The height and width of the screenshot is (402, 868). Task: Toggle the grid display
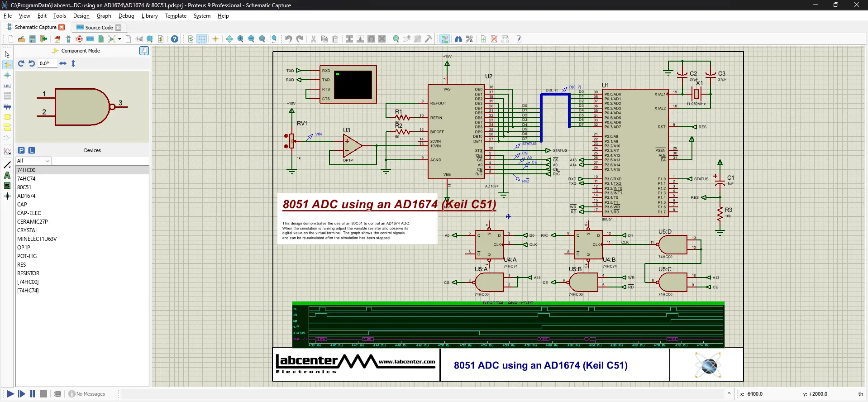click(202, 39)
